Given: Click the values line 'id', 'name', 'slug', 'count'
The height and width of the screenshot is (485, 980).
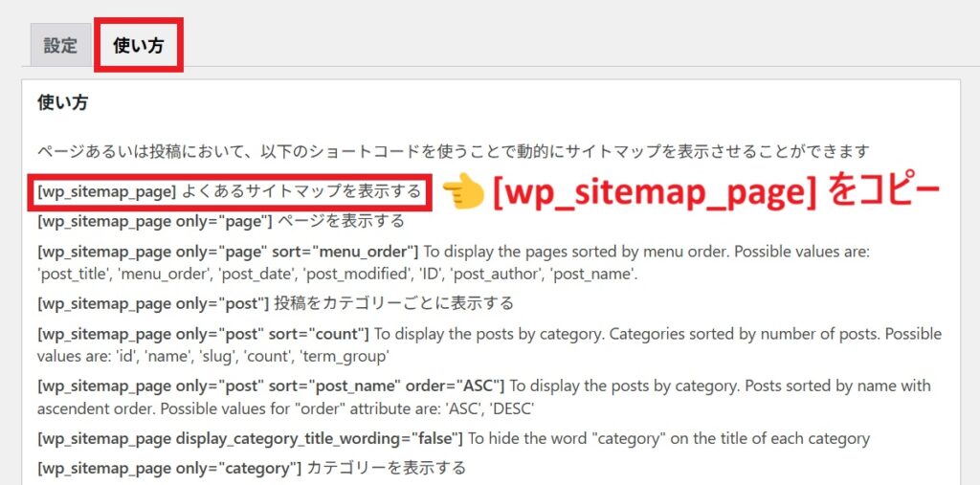Looking at the screenshot, I should 213,356.
